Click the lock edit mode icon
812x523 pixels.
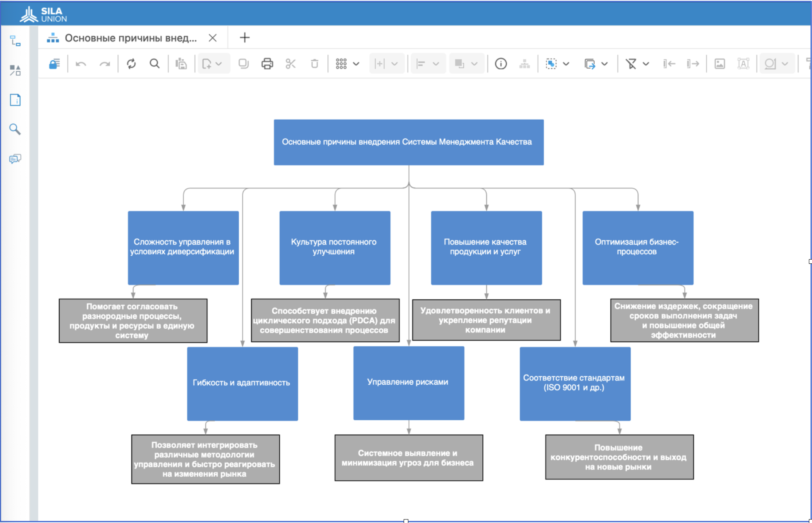point(54,64)
